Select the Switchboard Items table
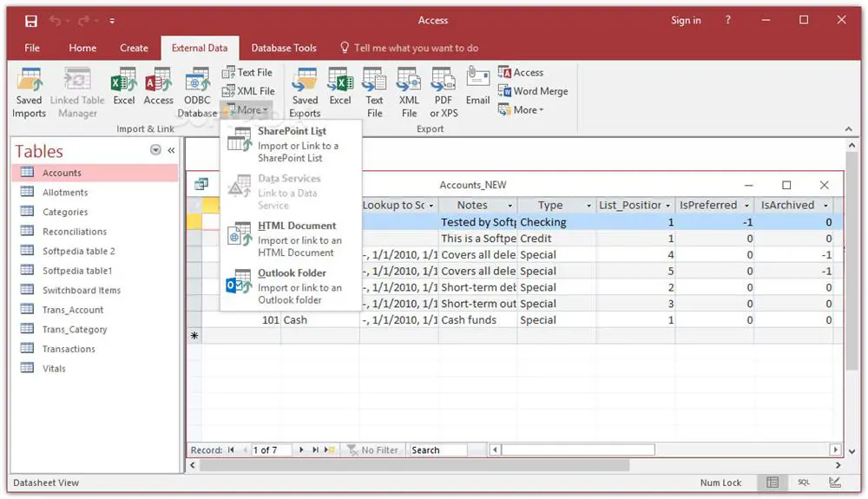Screen dimensions: 868x499 point(95,290)
